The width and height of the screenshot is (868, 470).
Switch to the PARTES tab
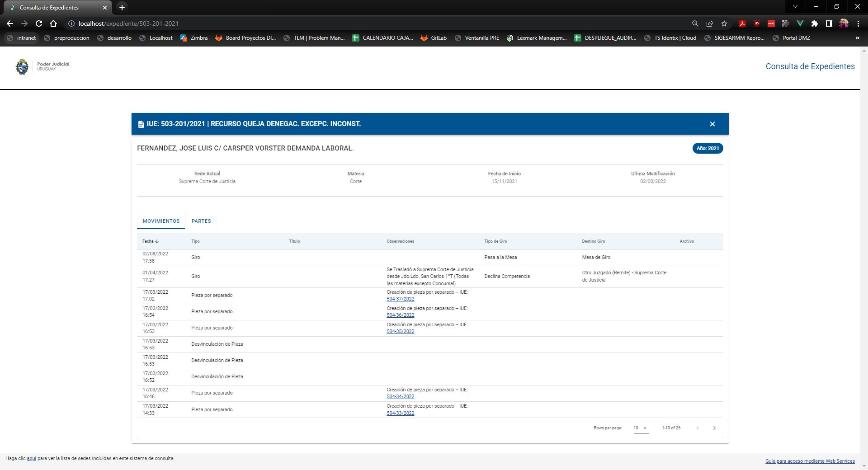click(x=201, y=221)
